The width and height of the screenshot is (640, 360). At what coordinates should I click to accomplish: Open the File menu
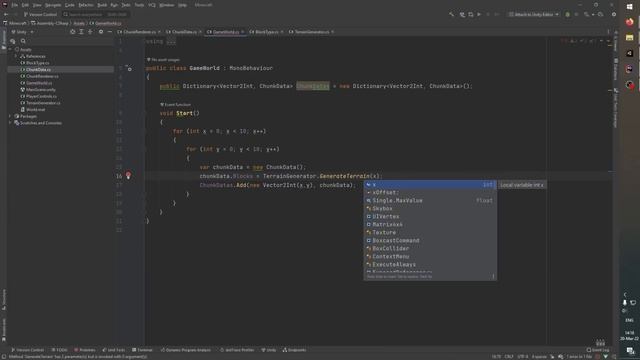(15, 5)
